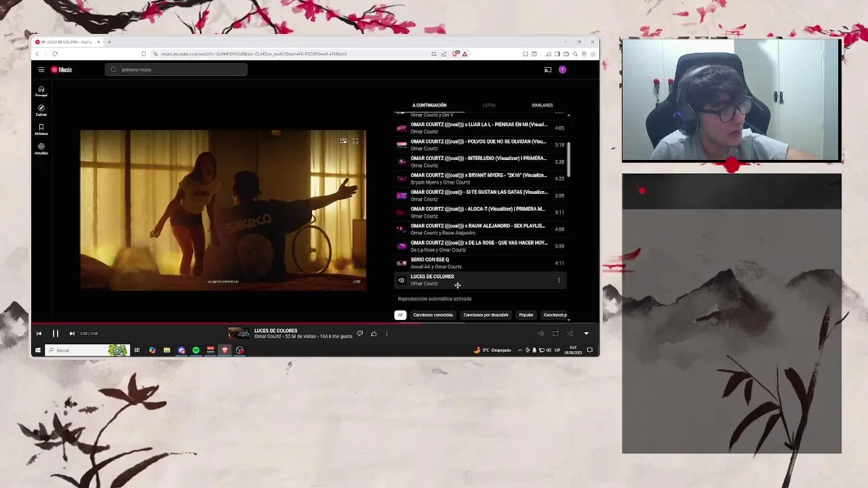Play RAUW ALEJANDRO SEX PLAYLIST item
The height and width of the screenshot is (488, 868).
click(480, 229)
